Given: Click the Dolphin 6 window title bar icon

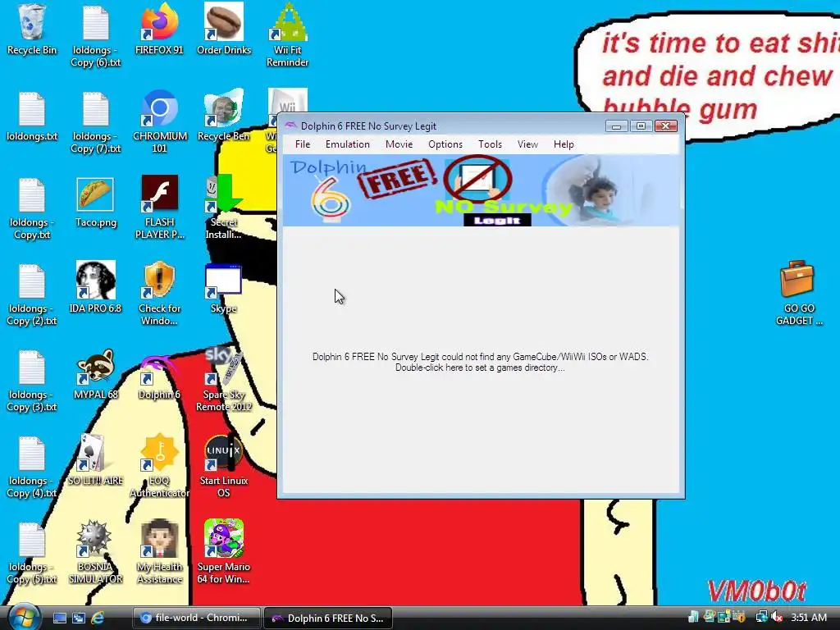Looking at the screenshot, I should 290,126.
